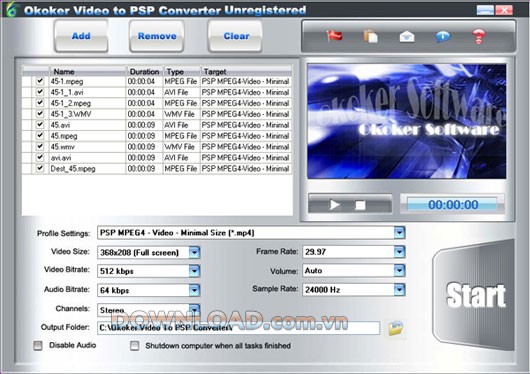Viewport: 530px width, 374px height.
Task: Open the Volume dropdown
Action: [399, 271]
